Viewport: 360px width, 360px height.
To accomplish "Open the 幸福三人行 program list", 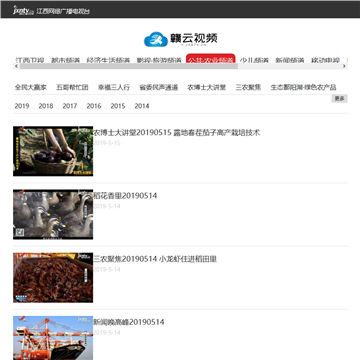I will [x=114, y=87].
